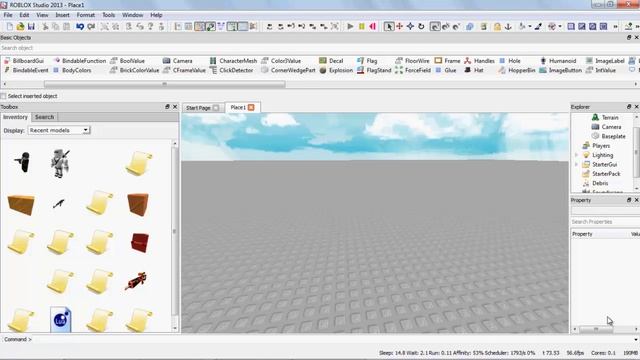Open the Help menu
This screenshot has height=360, width=640.
pyautogui.click(x=156, y=15)
